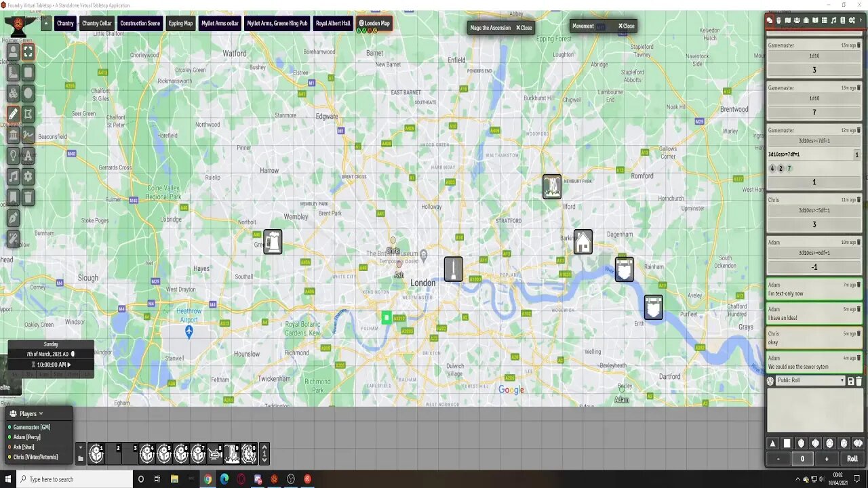This screenshot has width=868, height=488.
Task: Open the Journal Entries sidebar tab
Action: pos(814,20)
